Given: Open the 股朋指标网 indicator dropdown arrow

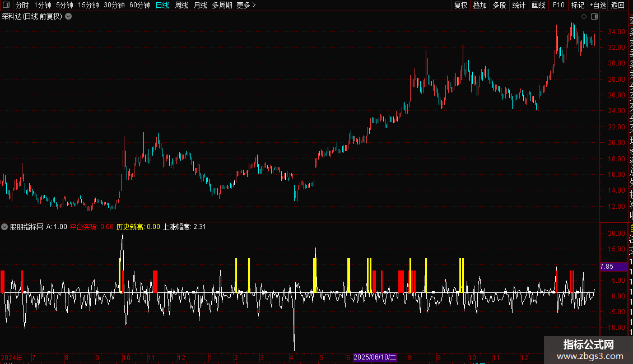Looking at the screenshot, I should tap(4, 227).
